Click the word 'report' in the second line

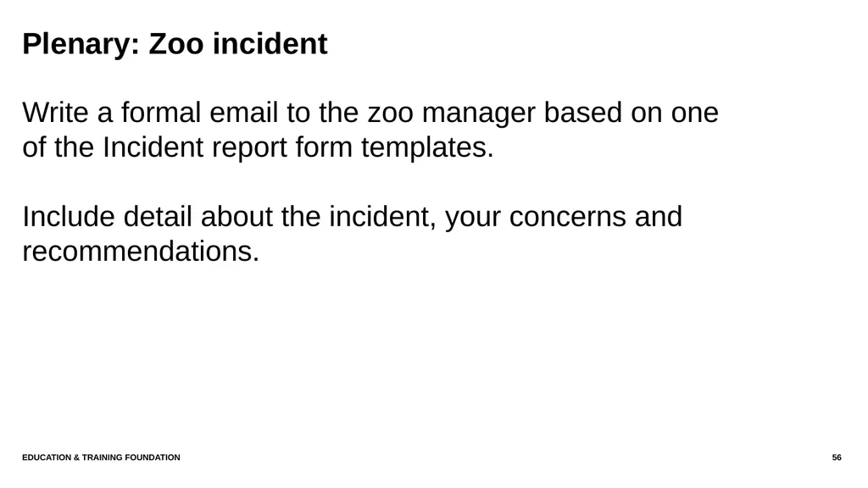click(249, 147)
